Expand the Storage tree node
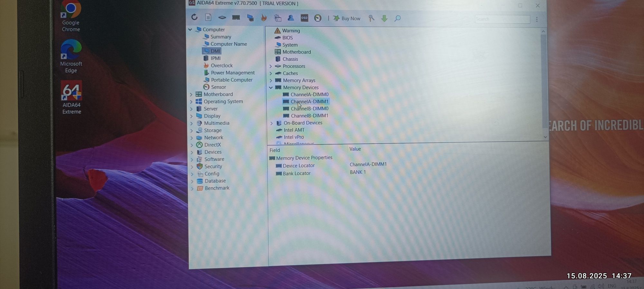644x289 pixels. click(192, 130)
